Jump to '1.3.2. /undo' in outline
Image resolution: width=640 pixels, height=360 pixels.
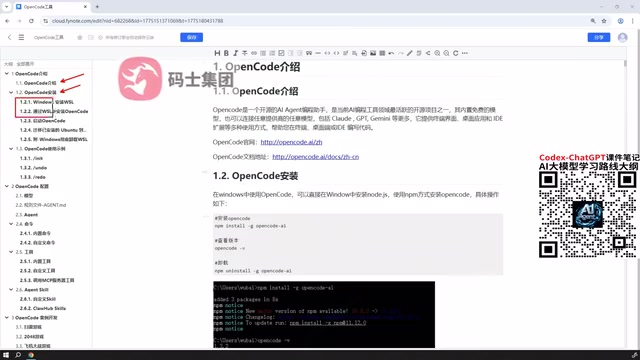(33, 168)
